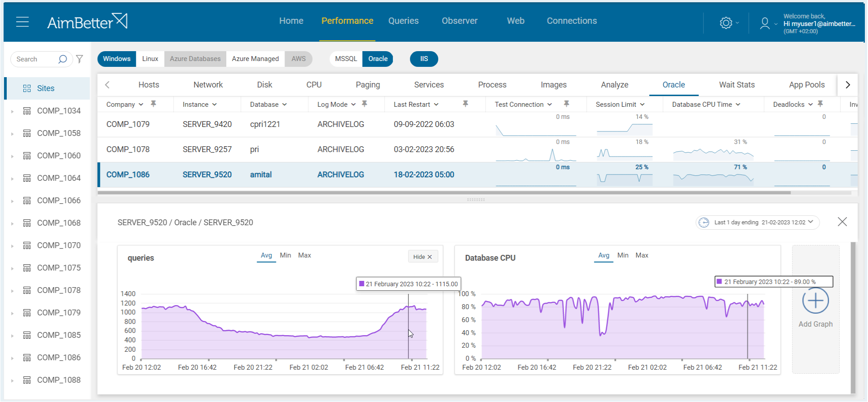The image size is (868, 402).
Task: Select the AWS platform toggle
Action: click(x=298, y=59)
